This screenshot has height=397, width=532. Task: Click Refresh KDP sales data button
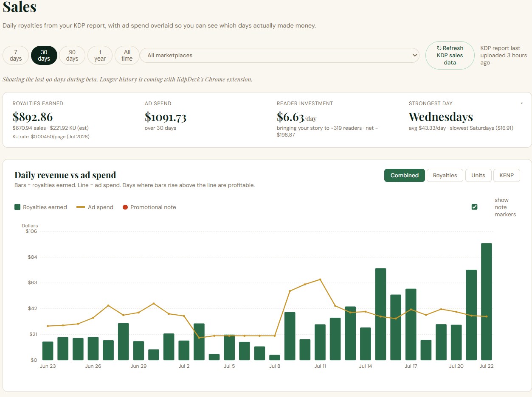click(450, 55)
